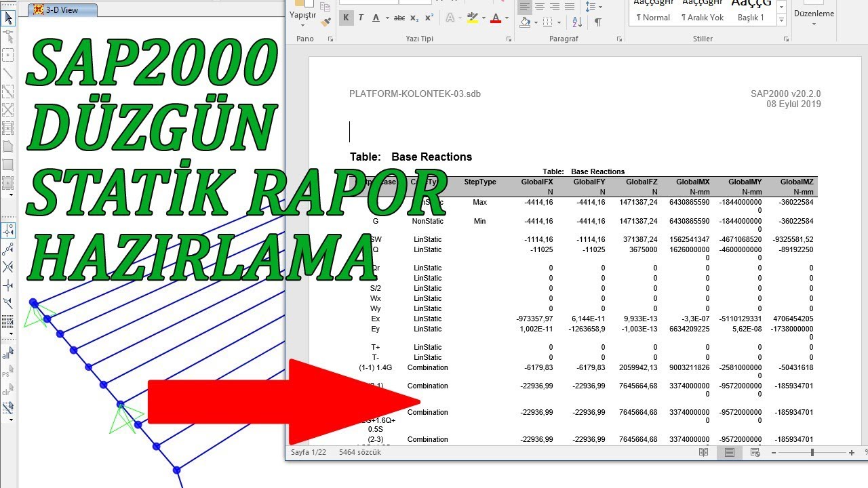Expand the select toolbar overflow arrow
The width and height of the screenshot is (868, 488).
(x=11, y=420)
